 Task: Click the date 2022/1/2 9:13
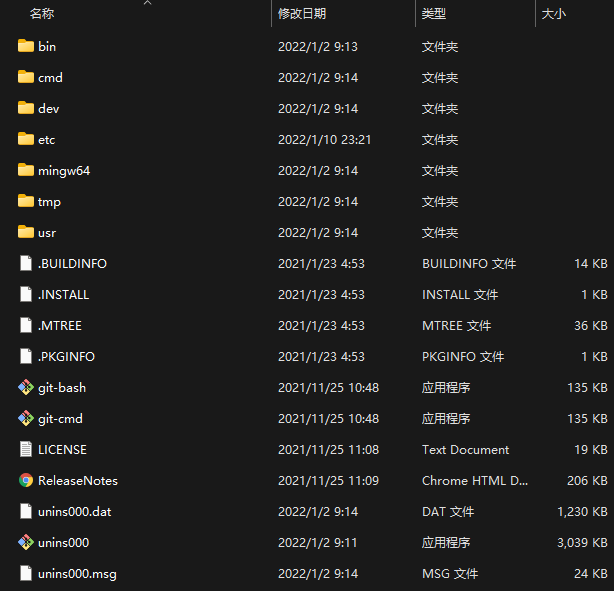point(318,46)
